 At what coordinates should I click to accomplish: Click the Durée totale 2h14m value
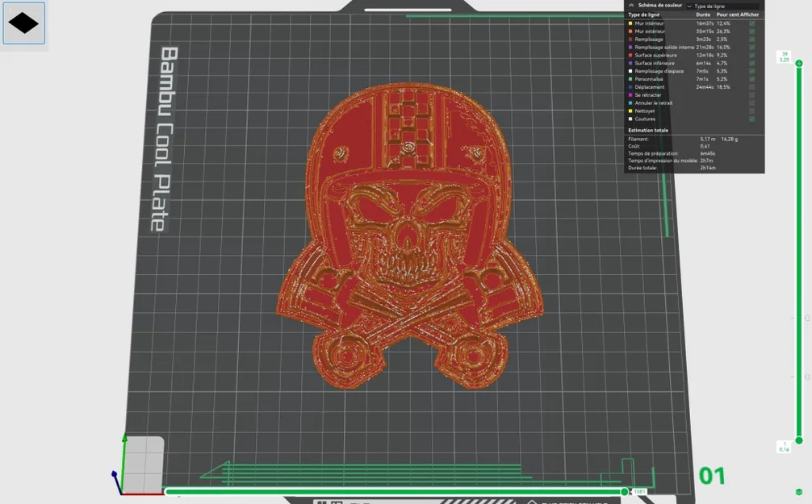[x=707, y=169]
